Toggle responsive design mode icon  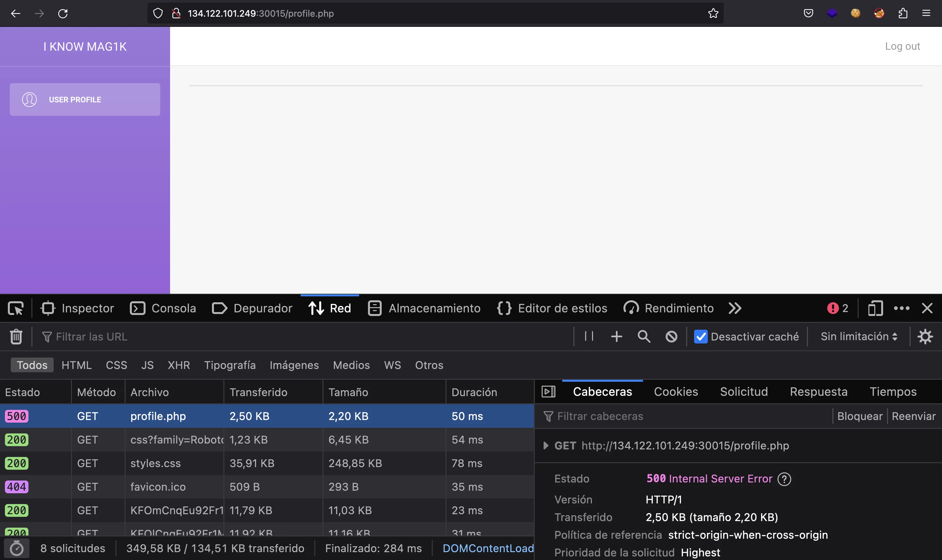[875, 308]
